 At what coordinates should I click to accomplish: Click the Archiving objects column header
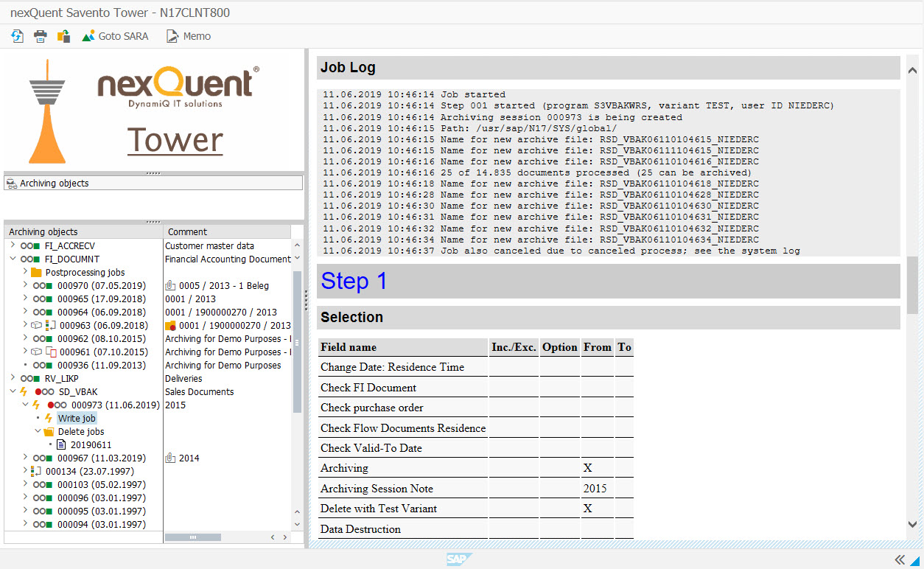click(x=83, y=231)
